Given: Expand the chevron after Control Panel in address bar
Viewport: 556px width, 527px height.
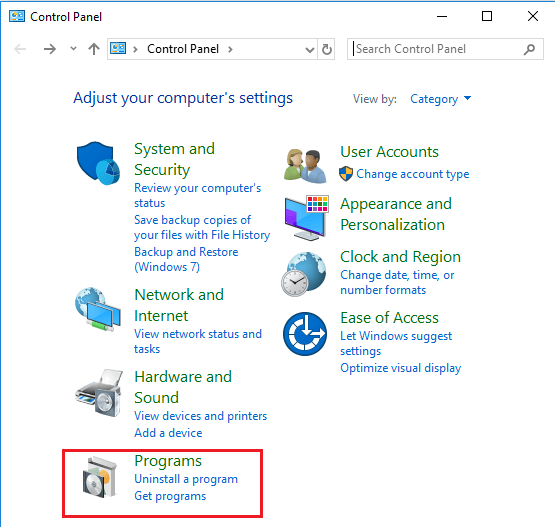Looking at the screenshot, I should (230, 49).
